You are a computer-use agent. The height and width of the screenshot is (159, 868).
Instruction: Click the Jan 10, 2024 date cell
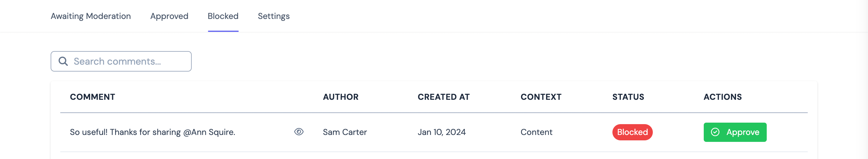pyautogui.click(x=442, y=132)
